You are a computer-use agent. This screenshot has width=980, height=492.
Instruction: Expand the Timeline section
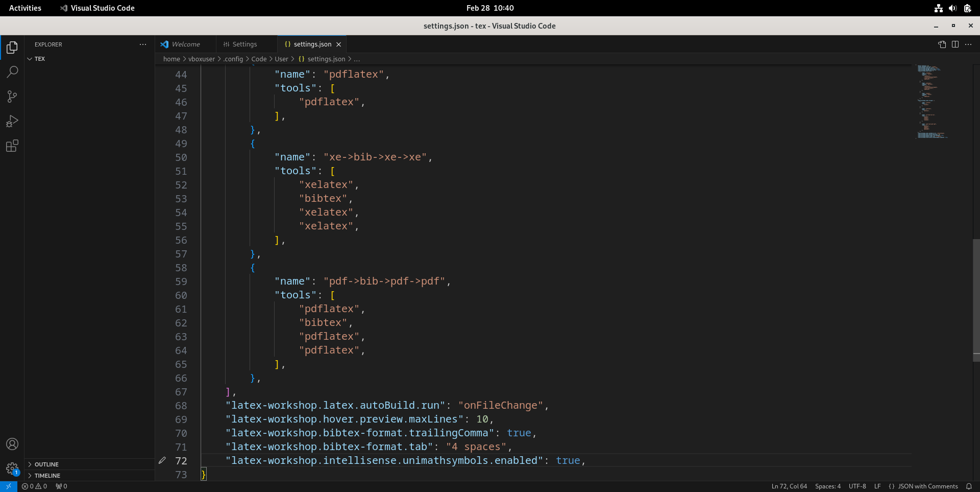click(89, 476)
